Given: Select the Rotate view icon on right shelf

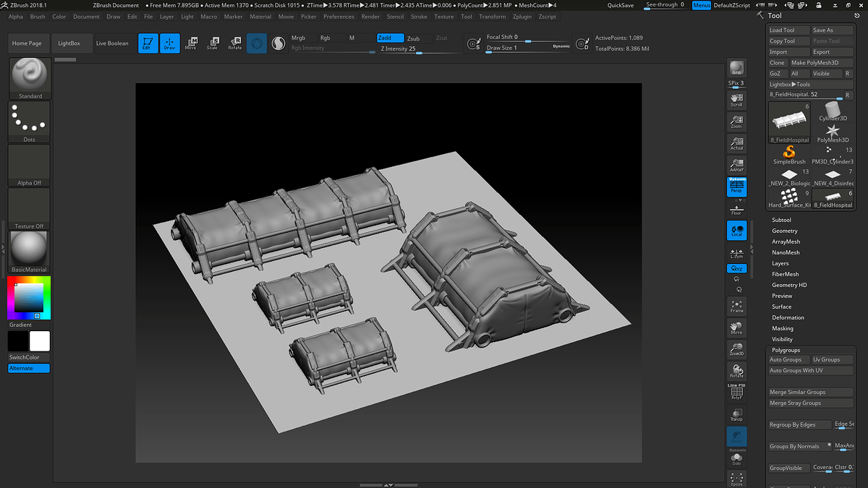Looking at the screenshot, I should 736,371.
